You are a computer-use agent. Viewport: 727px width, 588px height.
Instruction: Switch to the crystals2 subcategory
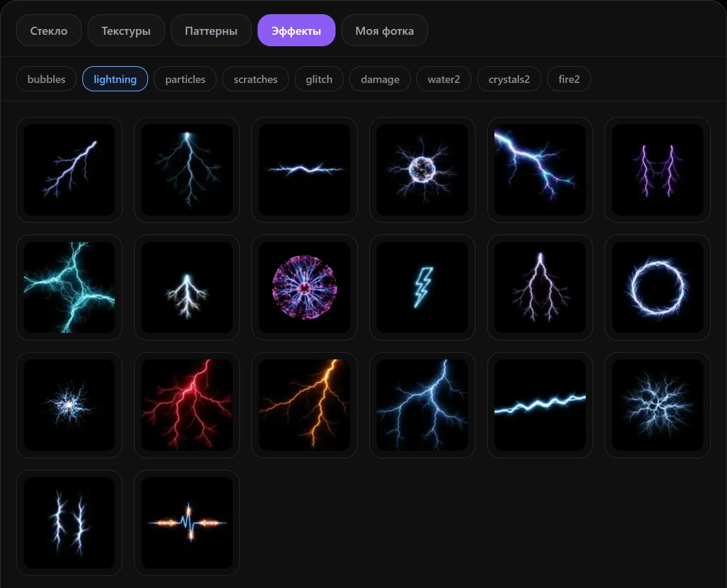pyautogui.click(x=509, y=79)
